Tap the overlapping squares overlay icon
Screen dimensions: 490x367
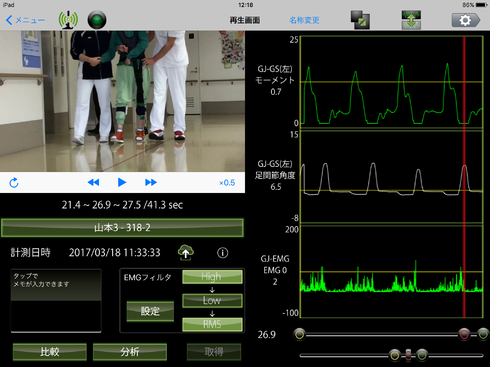click(360, 20)
